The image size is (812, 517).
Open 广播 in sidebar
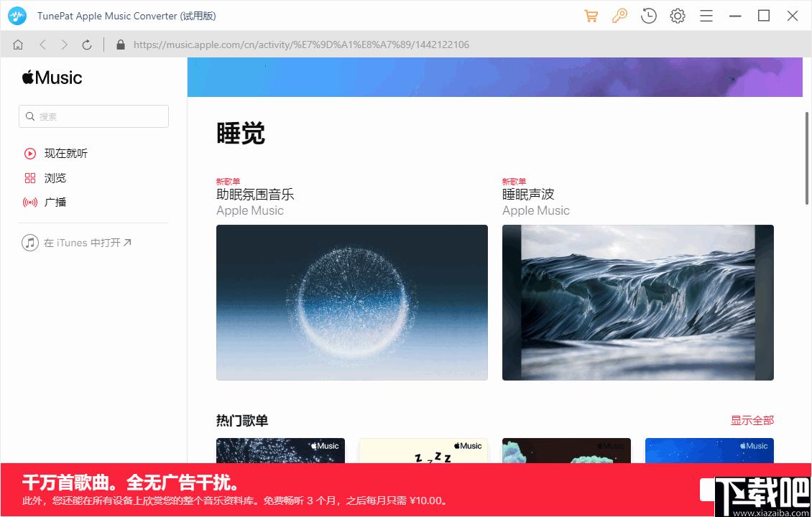coord(55,202)
